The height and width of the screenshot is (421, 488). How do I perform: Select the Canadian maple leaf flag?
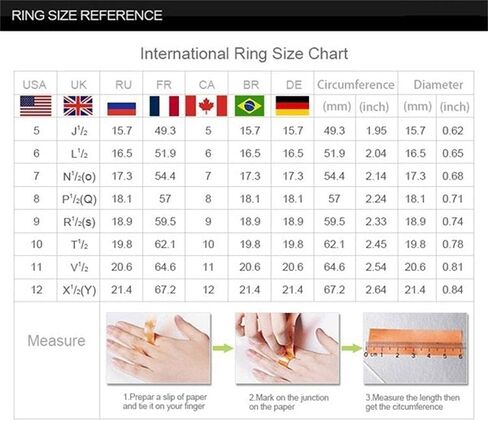click(x=206, y=106)
